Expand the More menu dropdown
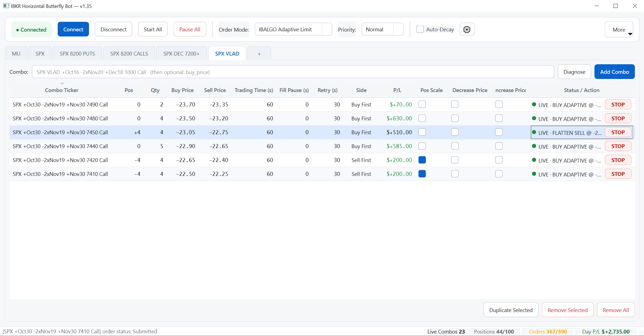This screenshot has width=644, height=336. tap(619, 29)
